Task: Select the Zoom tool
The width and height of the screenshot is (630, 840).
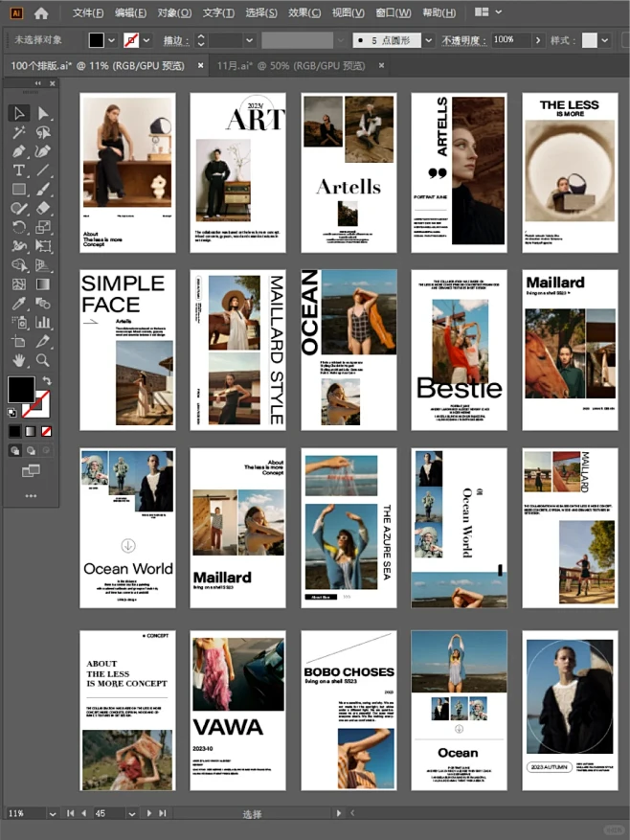Action: tap(43, 360)
